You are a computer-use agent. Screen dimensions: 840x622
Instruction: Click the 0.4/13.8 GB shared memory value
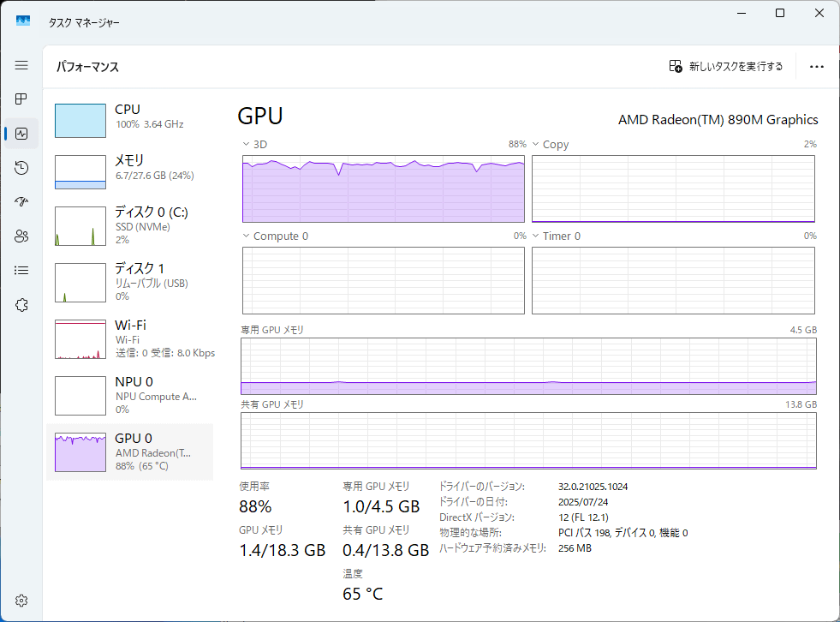tap(385, 550)
